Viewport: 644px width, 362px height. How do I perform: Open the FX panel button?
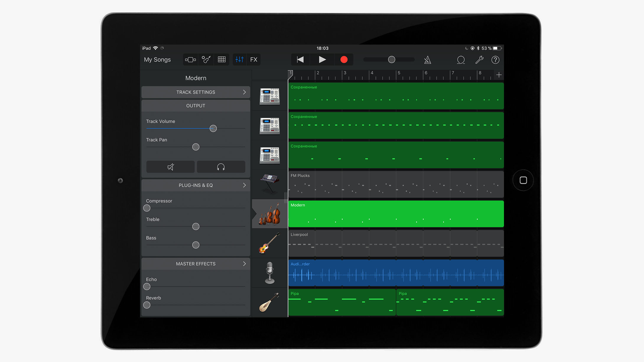(253, 60)
